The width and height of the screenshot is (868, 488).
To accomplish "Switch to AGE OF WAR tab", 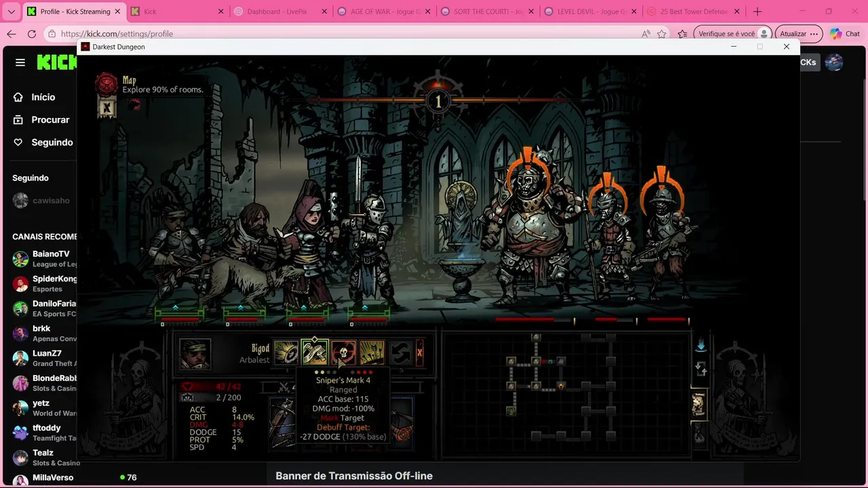I will (383, 12).
